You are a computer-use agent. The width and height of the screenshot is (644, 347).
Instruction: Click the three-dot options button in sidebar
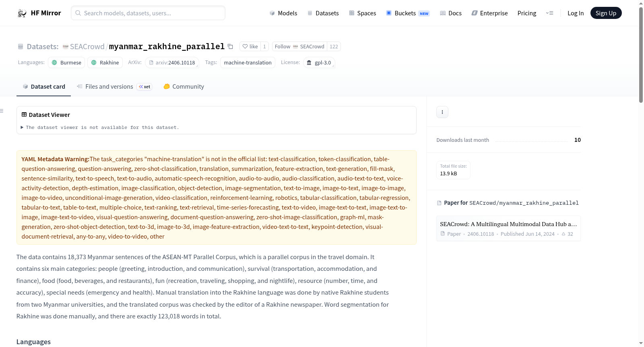coord(442,112)
